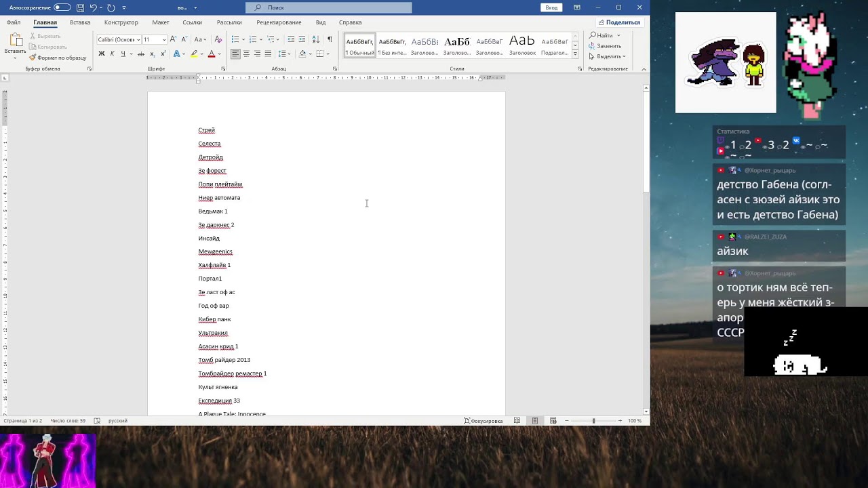Increase font size with the larger A icon
The height and width of the screenshot is (488, 868).
click(174, 39)
